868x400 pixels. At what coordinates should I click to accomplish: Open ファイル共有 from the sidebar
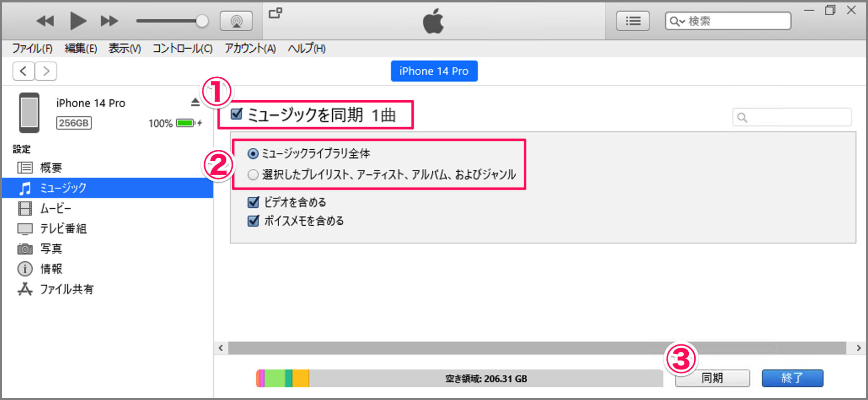pos(25,289)
